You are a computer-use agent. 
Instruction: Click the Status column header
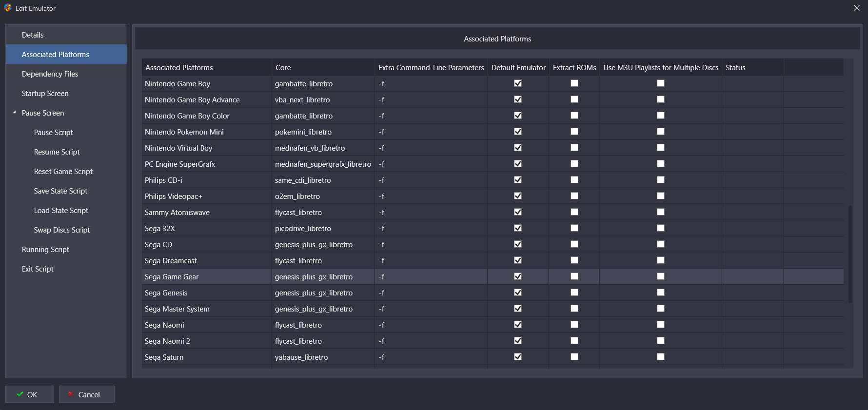pyautogui.click(x=753, y=68)
